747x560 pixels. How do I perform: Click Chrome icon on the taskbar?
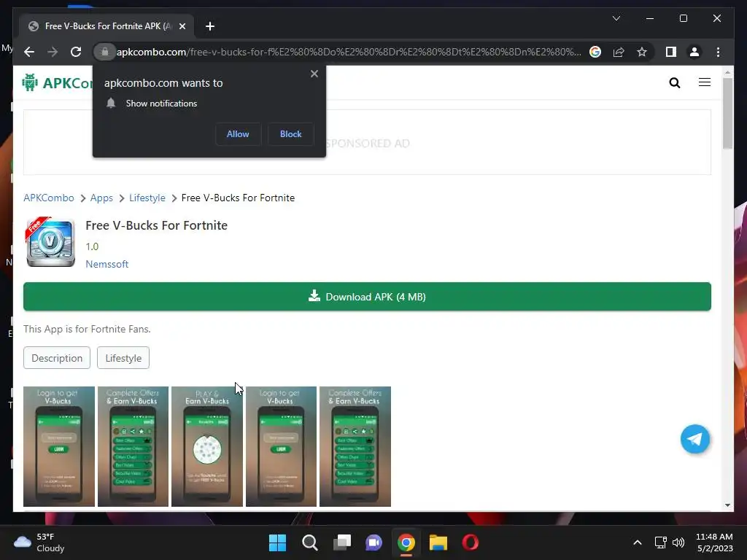[x=406, y=542]
